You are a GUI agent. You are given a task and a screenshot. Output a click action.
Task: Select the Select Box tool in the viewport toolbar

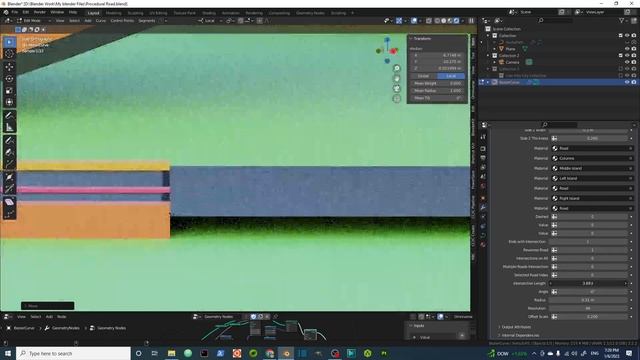9,42
